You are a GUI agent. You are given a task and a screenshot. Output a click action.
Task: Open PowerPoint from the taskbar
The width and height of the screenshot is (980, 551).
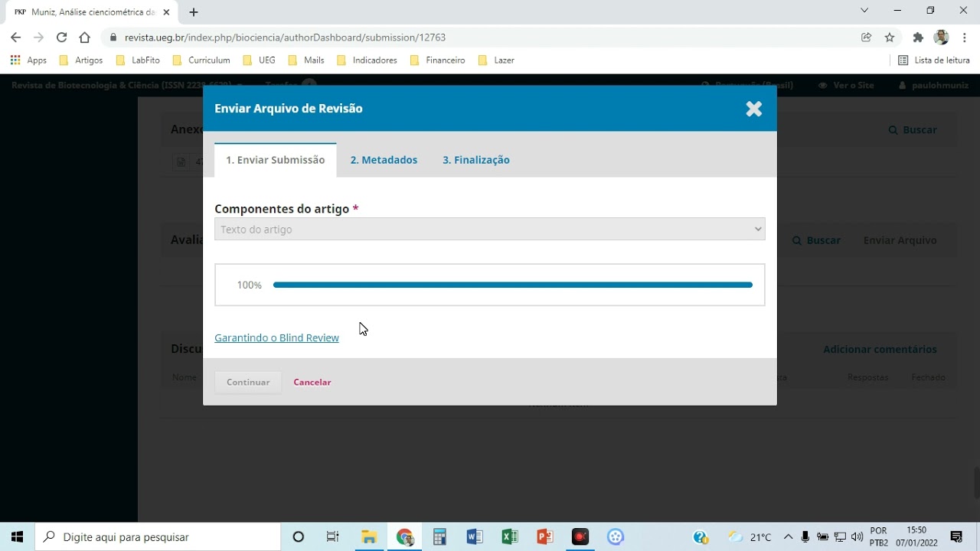coord(545,537)
